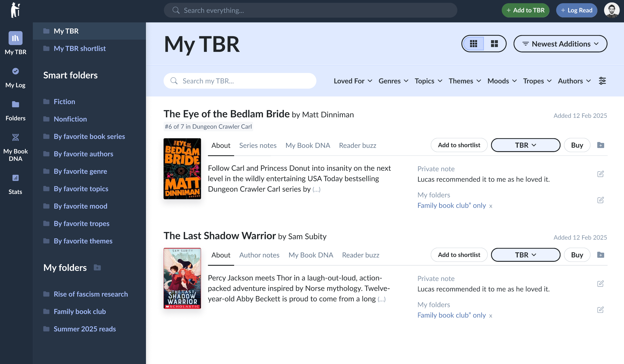Remove Family book club tag from Last Shadow Warrior
Image resolution: width=624 pixels, height=364 pixels.
[491, 316]
